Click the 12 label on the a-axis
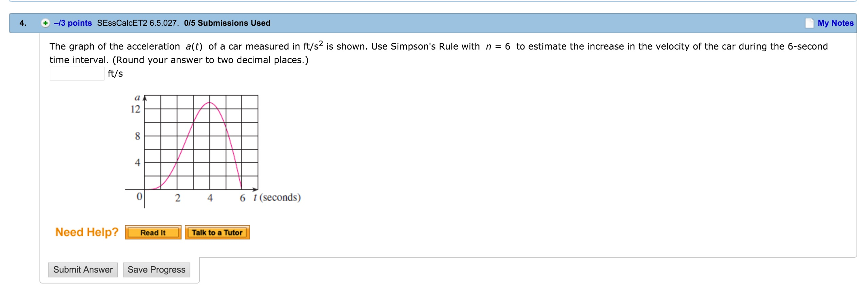Viewport: 868px width, 293px height. click(x=135, y=109)
